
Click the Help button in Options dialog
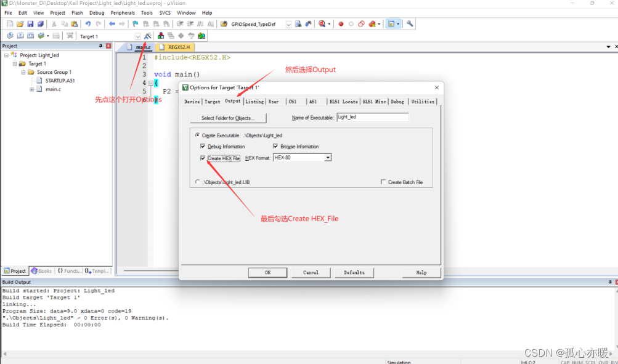click(421, 273)
